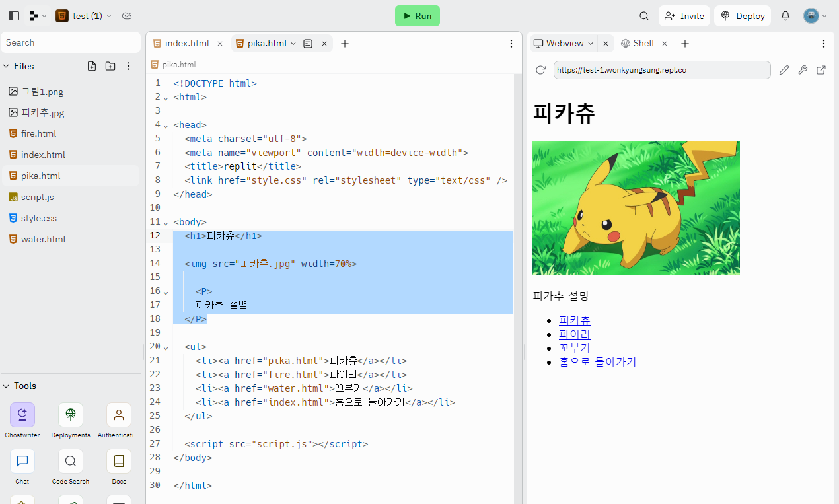Click the Pikachu image in webview
The height and width of the screenshot is (504, 839).
coord(636,208)
